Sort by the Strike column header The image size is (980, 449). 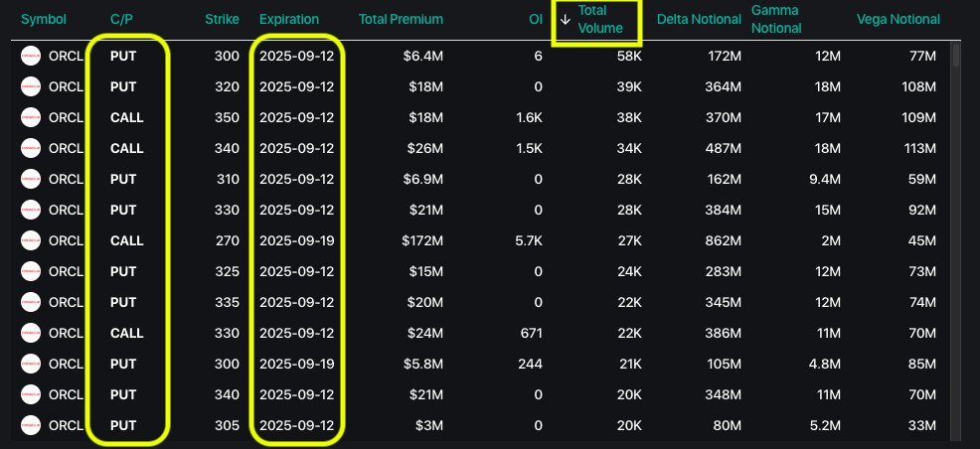click(x=222, y=19)
